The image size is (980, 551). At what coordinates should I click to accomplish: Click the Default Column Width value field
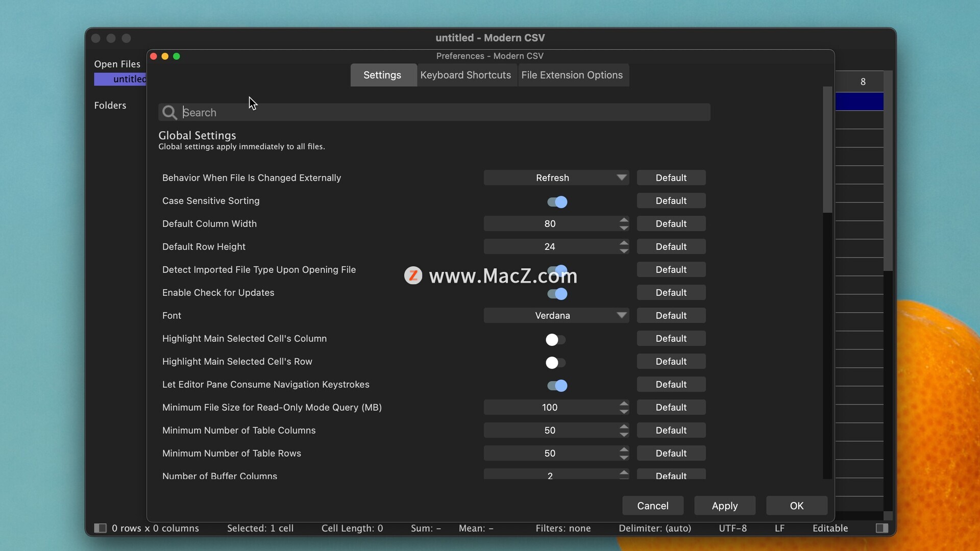click(550, 223)
